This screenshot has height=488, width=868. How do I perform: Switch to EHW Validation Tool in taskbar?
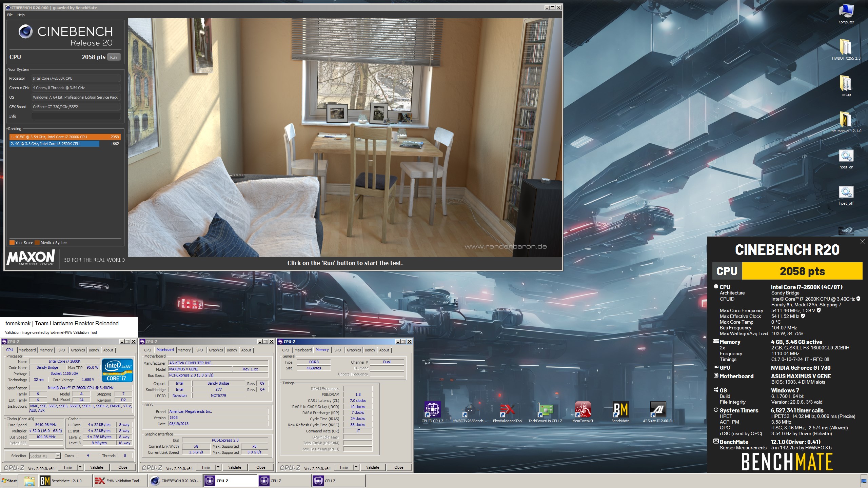tap(120, 481)
